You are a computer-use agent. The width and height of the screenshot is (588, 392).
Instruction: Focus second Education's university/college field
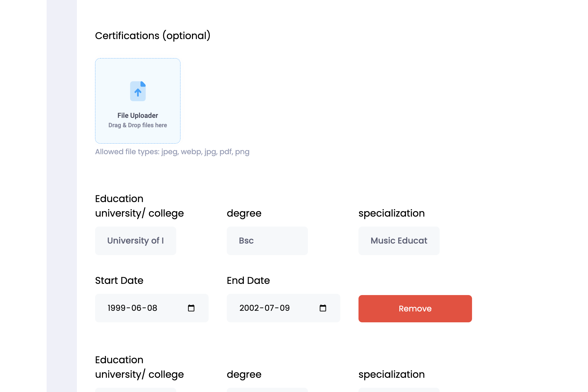135,390
